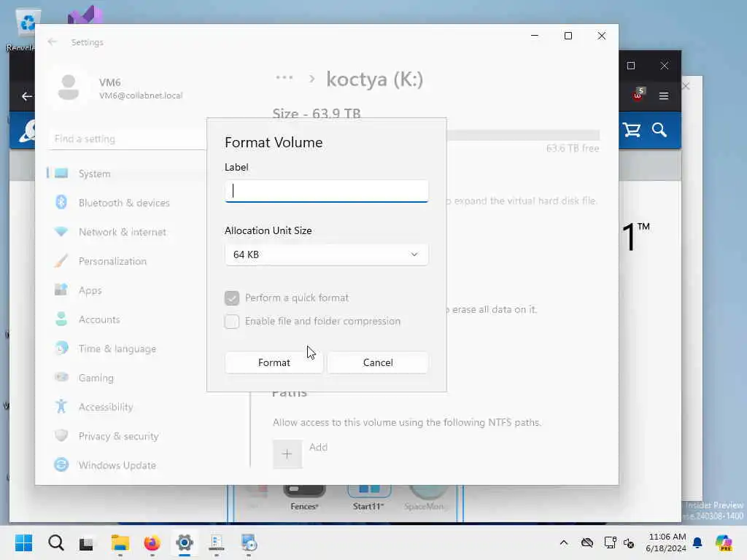This screenshot has width=747, height=560.
Task: Click the Windows Update sync icon
Action: [x=61, y=464]
